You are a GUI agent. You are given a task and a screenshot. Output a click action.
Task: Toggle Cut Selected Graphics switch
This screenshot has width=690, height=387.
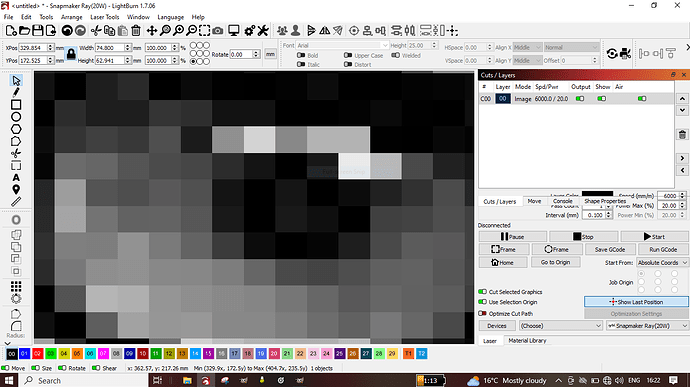click(x=482, y=291)
